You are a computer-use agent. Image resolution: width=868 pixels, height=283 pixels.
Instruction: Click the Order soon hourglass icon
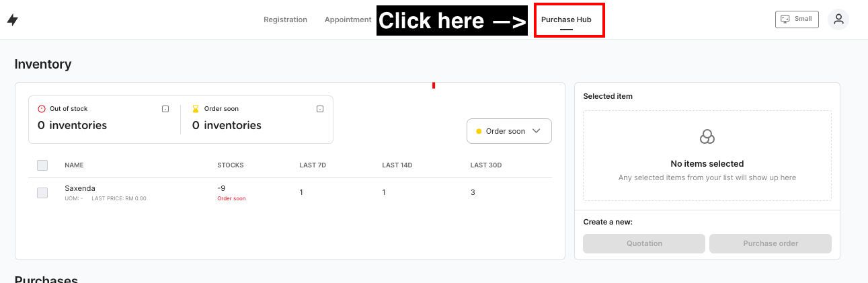tap(196, 109)
